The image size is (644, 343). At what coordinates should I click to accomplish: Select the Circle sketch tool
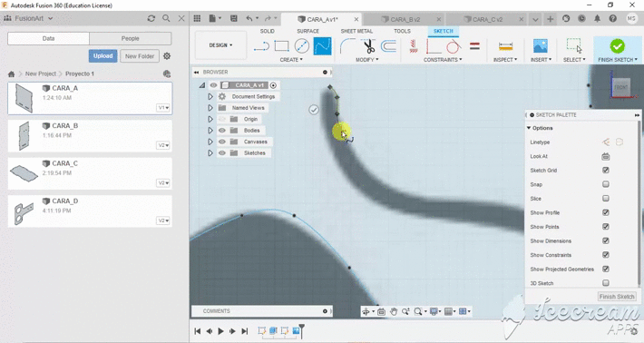pyautogui.click(x=302, y=46)
